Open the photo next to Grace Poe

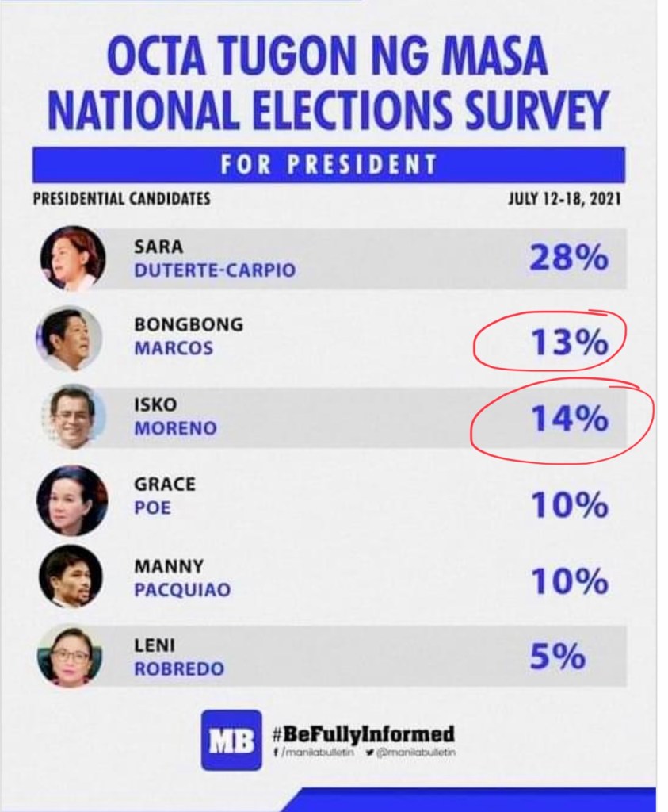(x=71, y=500)
